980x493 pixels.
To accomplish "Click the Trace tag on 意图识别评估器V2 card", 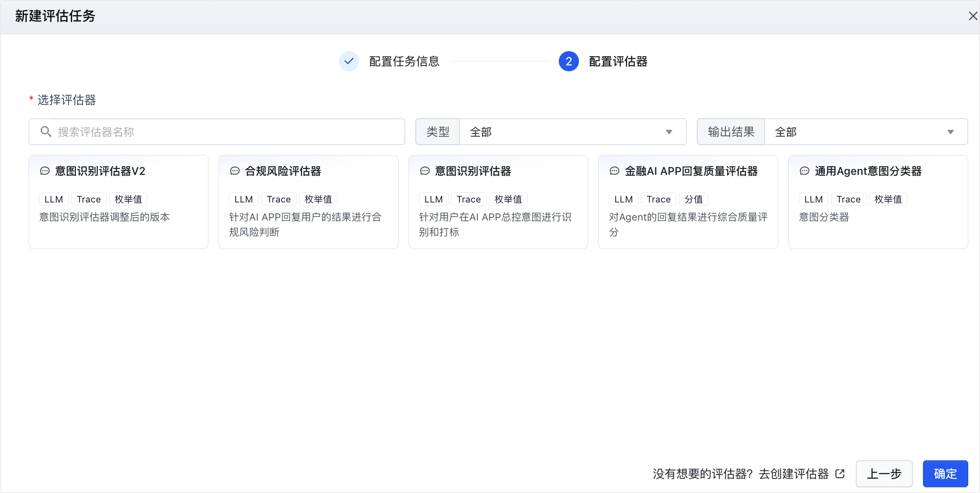I will tap(89, 199).
